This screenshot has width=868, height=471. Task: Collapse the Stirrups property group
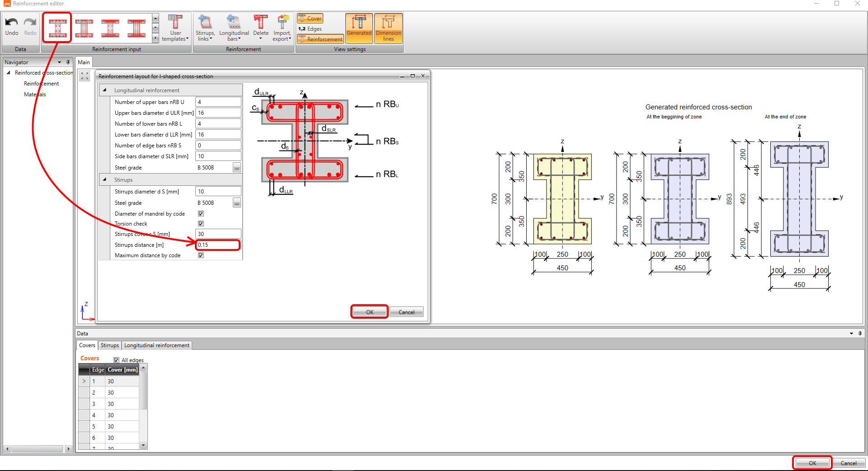click(105, 180)
